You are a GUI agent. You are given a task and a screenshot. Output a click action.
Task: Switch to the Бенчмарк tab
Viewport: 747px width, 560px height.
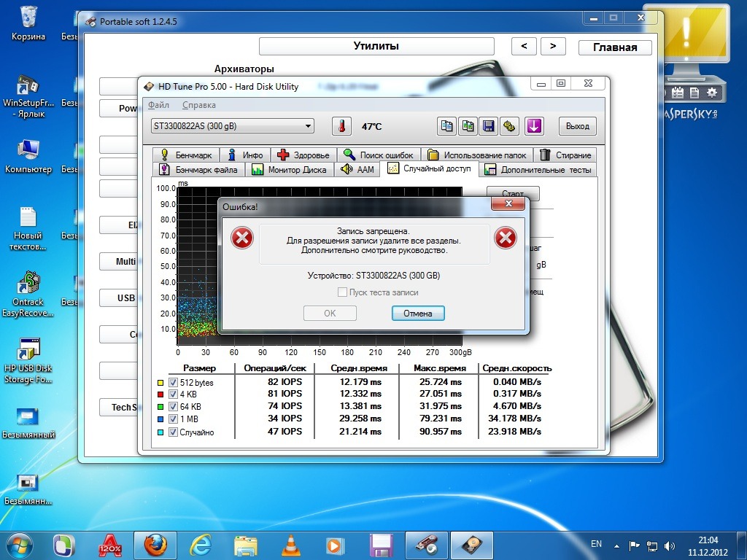pos(186,155)
